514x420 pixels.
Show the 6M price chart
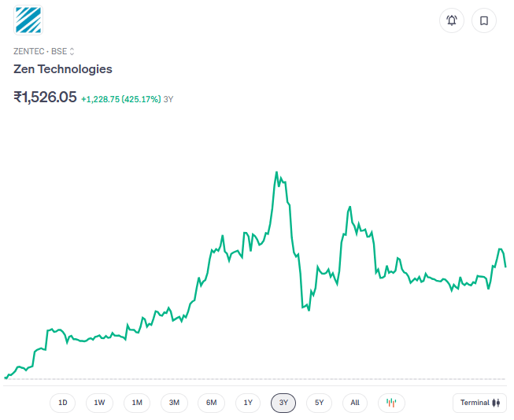pos(212,403)
